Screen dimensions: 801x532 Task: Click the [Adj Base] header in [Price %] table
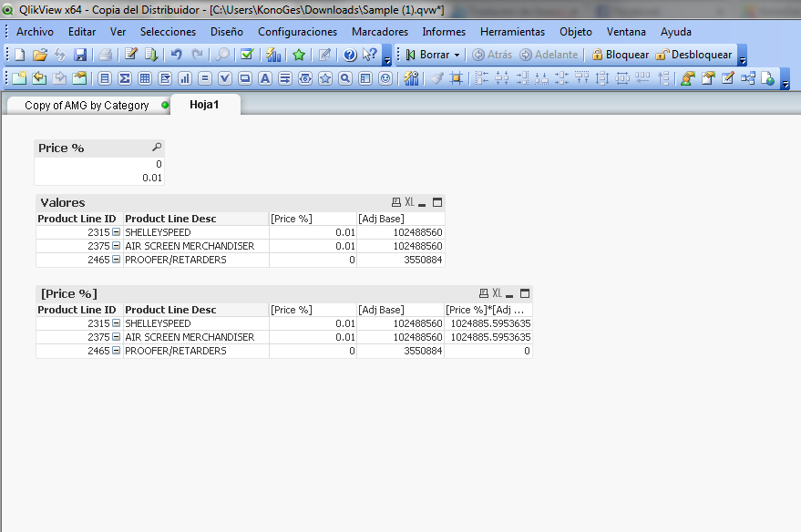click(x=401, y=310)
